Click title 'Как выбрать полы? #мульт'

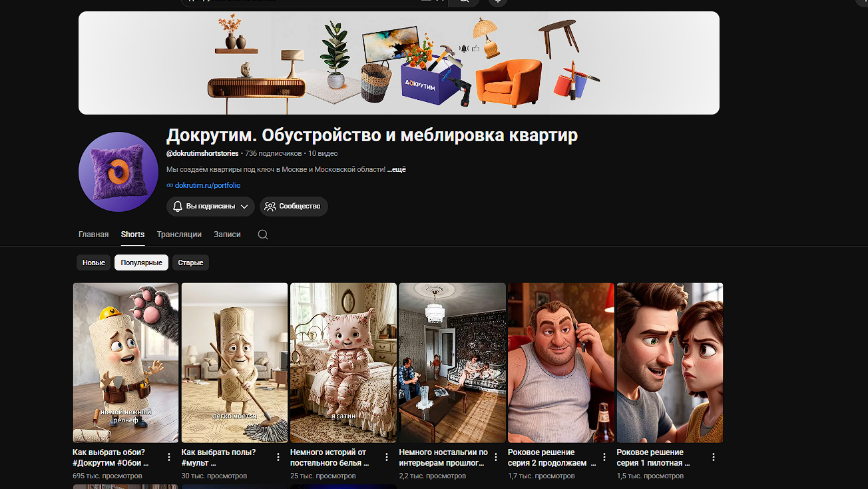point(219,458)
